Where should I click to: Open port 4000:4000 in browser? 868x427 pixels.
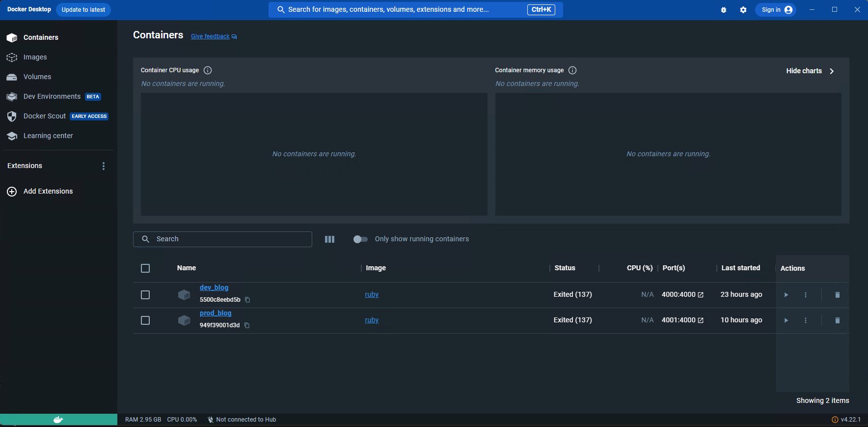(x=682, y=294)
